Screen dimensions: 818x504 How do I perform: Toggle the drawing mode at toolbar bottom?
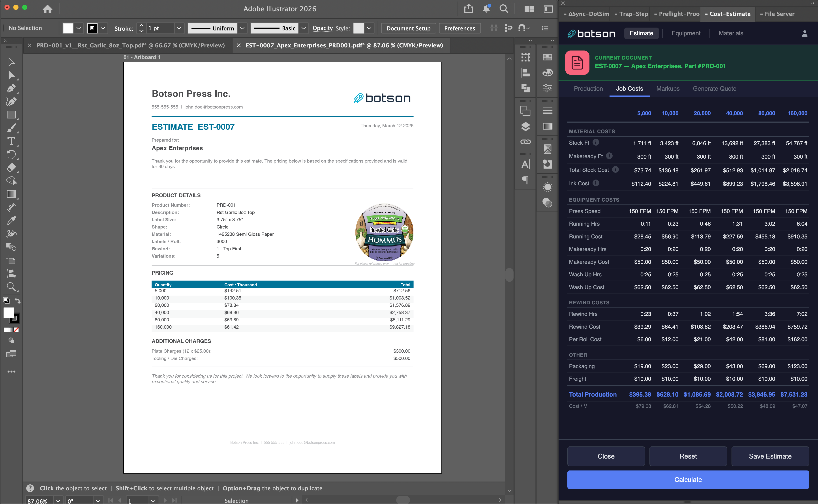click(x=11, y=340)
